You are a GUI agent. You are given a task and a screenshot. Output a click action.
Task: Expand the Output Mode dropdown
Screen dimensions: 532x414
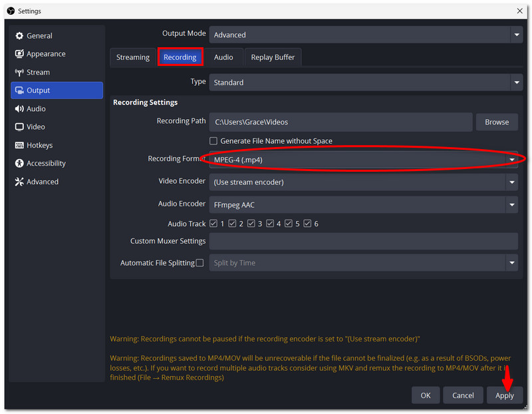pos(366,35)
